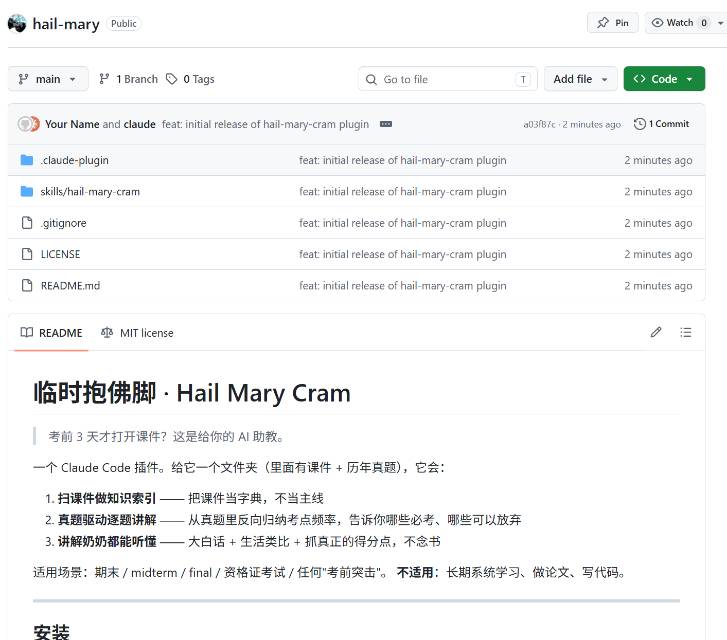Click the Hail Mary Cram README heading
Image resolution: width=727 pixels, height=640 pixels.
[192, 393]
